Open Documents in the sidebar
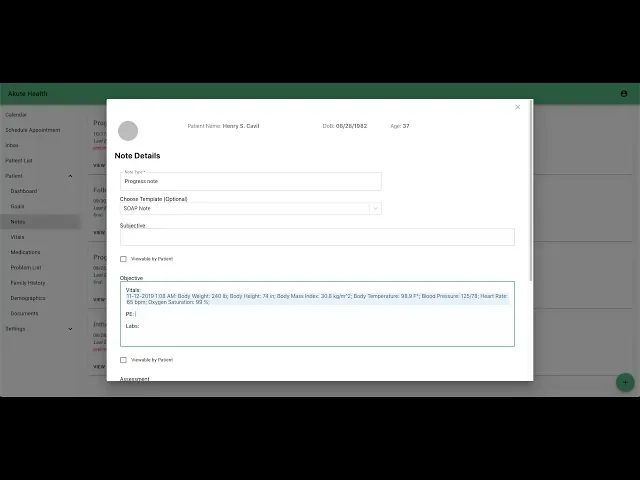 click(24, 313)
